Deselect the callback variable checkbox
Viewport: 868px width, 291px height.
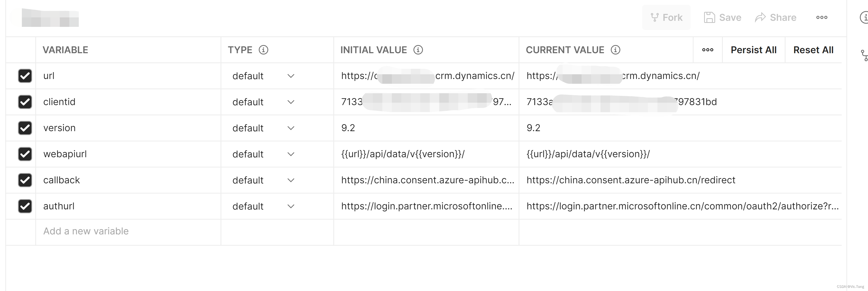click(x=25, y=180)
